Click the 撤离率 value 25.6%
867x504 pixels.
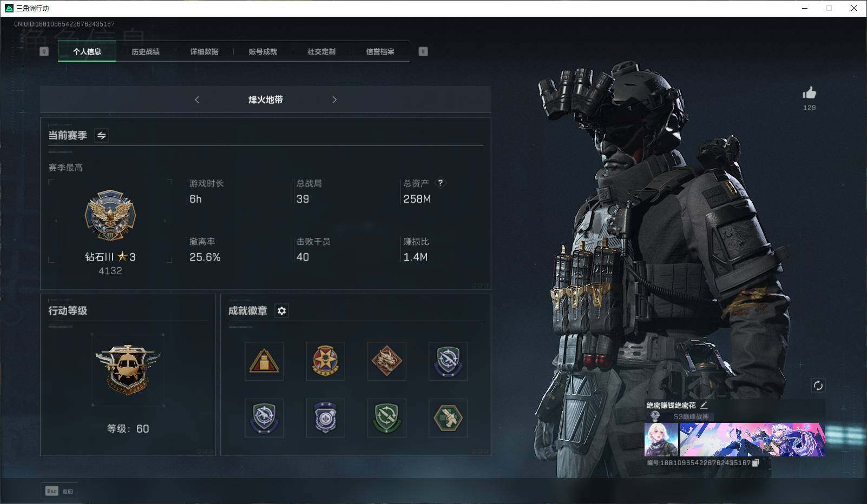pos(205,257)
